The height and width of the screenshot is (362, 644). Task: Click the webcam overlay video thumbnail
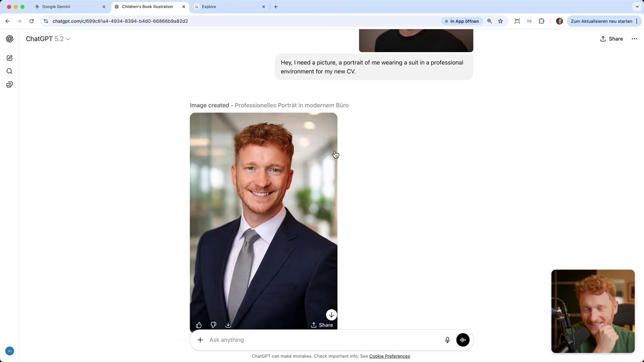tap(593, 311)
